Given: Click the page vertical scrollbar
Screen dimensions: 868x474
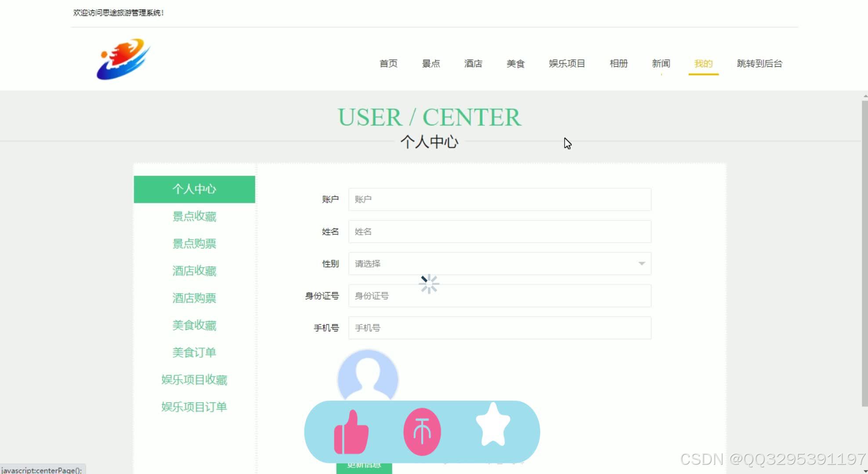Looking at the screenshot, I should (864, 254).
